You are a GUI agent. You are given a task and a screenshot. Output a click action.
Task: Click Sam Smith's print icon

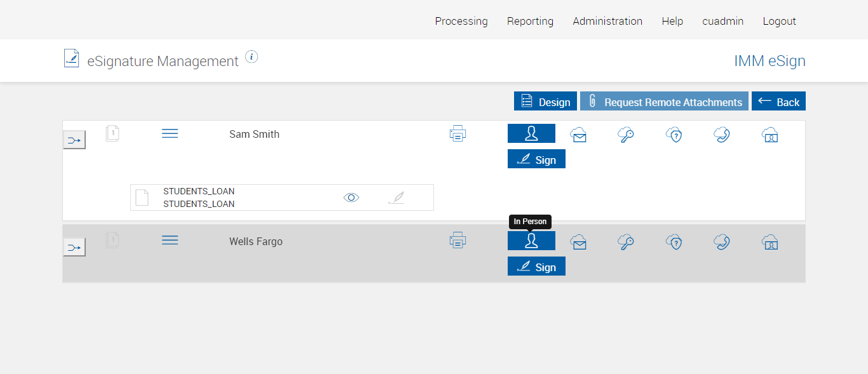tap(458, 134)
